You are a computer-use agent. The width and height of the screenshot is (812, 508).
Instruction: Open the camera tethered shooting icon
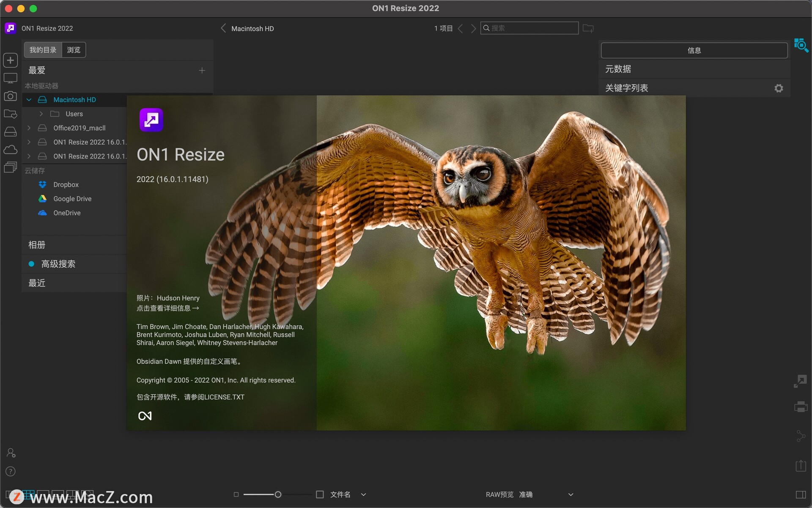(x=11, y=96)
